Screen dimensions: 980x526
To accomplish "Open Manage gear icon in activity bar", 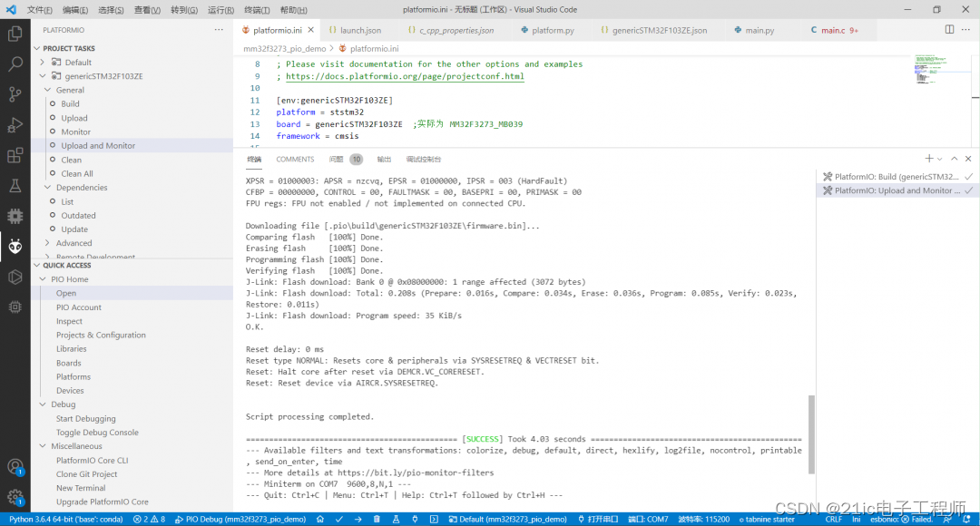I will (x=15, y=497).
